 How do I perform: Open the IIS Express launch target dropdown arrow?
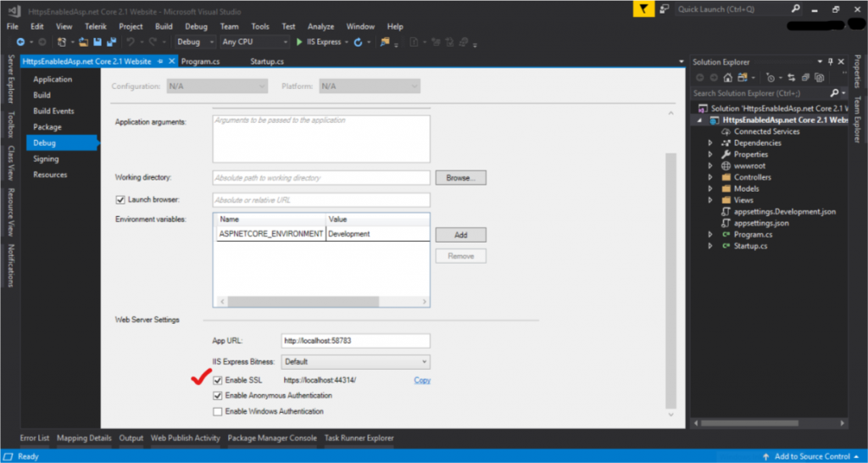[x=347, y=42]
